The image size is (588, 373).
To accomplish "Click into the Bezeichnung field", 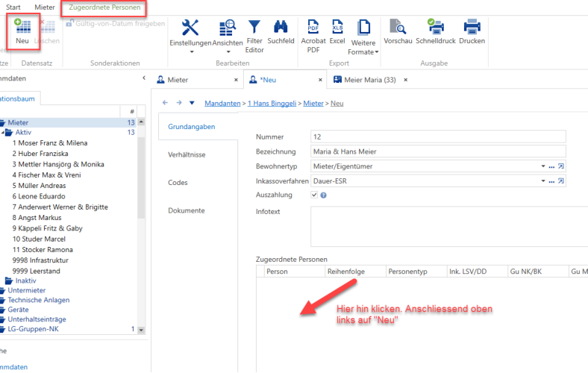I will coord(438,151).
